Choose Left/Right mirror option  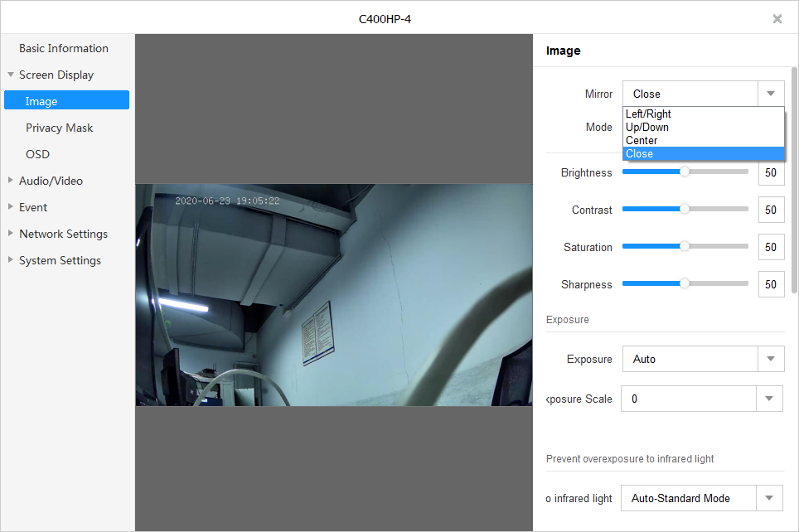tap(648, 114)
